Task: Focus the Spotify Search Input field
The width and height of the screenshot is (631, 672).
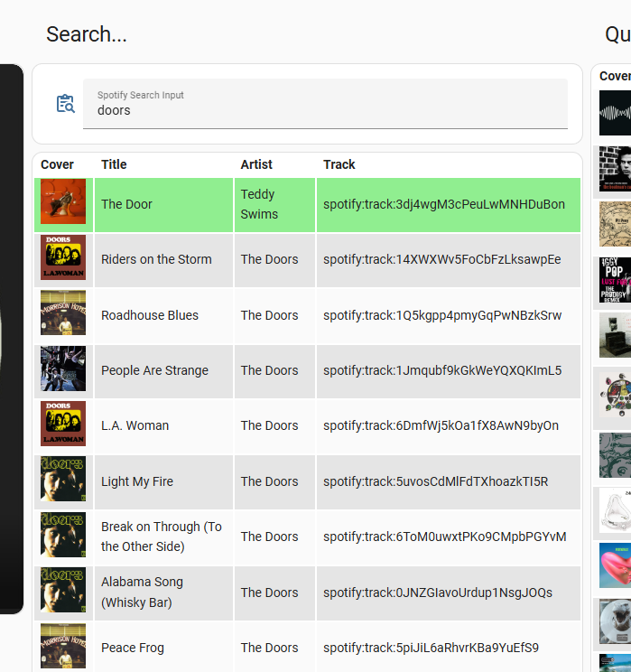Action: pos(325,104)
